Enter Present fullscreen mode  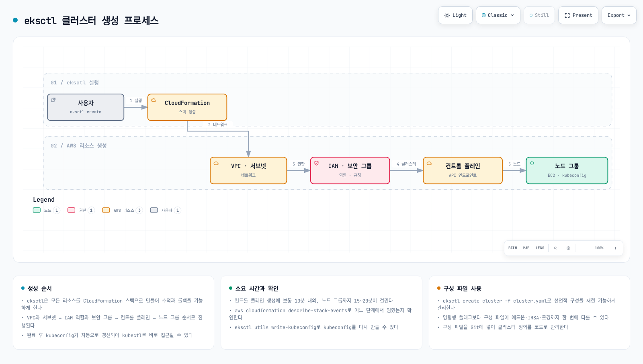pyautogui.click(x=578, y=15)
